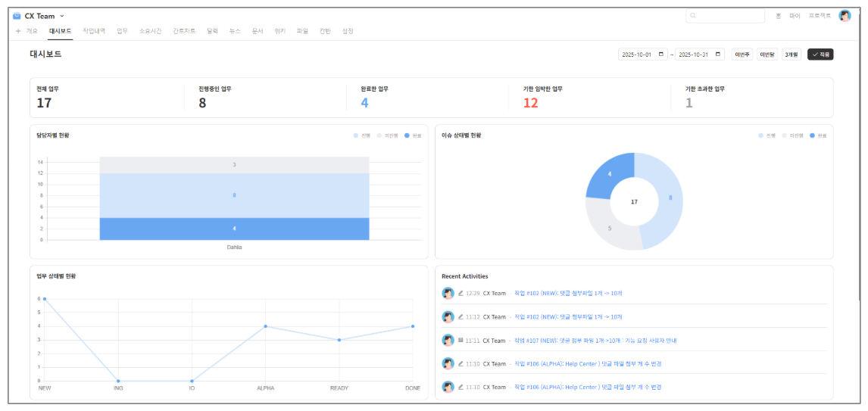Click the 전체 업무 count 17

44,103
